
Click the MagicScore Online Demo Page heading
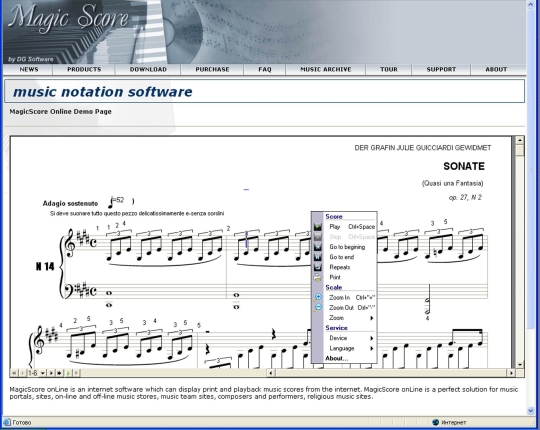(60, 112)
